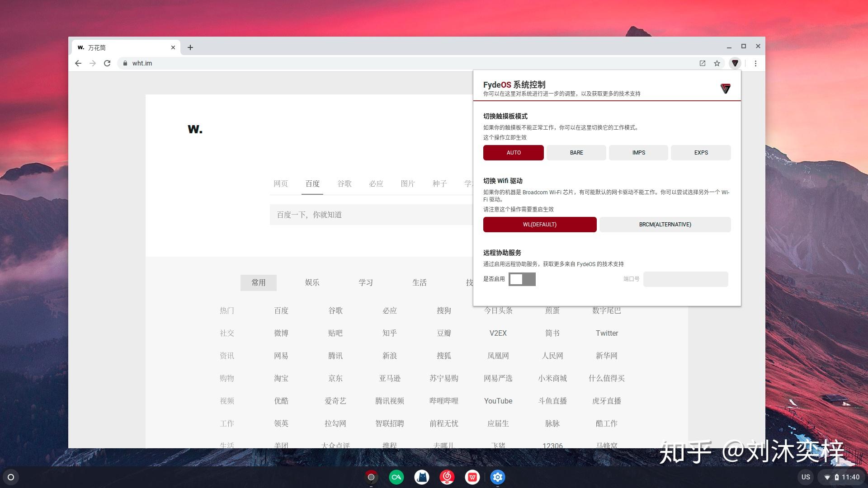Go back using the back arrow

coord(78,63)
